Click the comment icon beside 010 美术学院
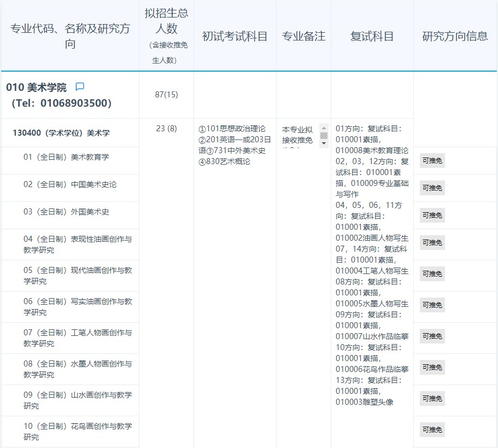This screenshot has height=448, width=498. (80, 87)
